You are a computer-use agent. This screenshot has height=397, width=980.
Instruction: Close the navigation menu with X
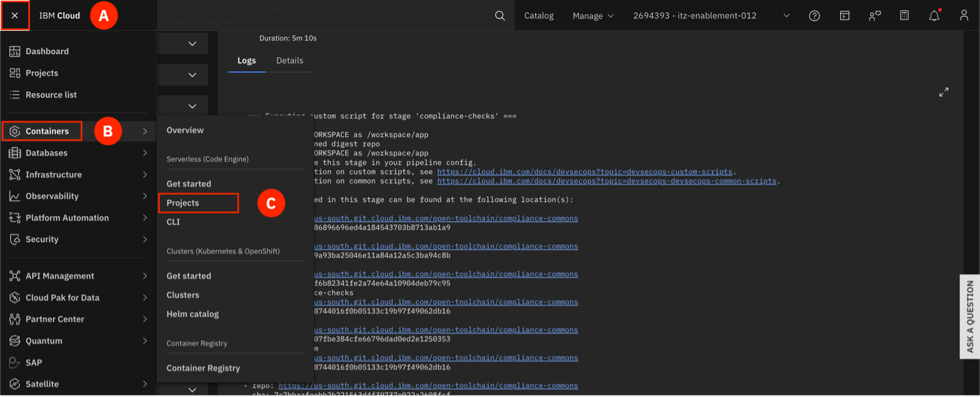point(15,16)
